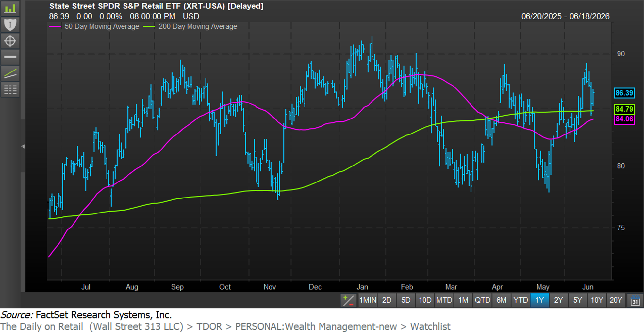
Task: Choose the 1M time range
Action: point(463,300)
